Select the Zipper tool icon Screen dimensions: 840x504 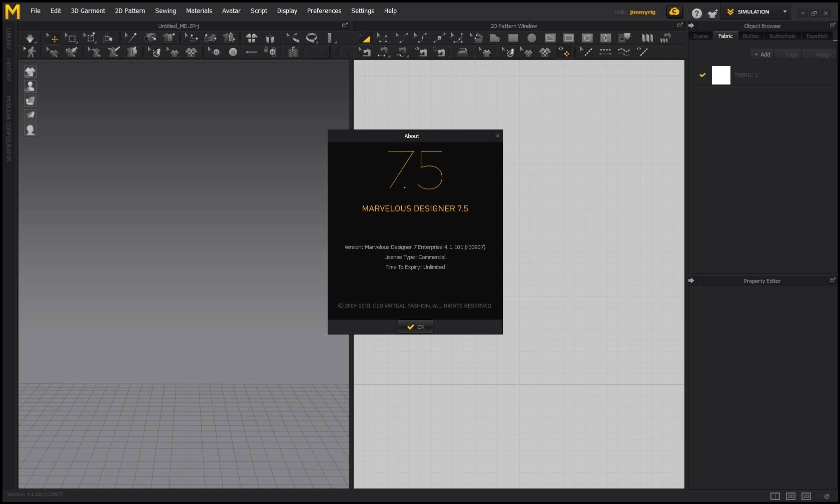[293, 51]
